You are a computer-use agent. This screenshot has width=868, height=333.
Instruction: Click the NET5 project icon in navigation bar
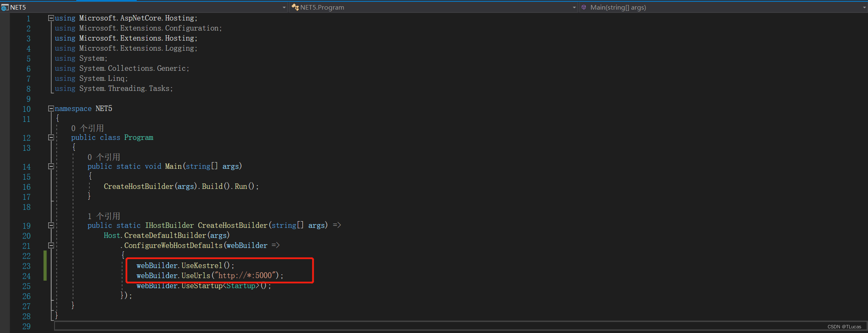[x=5, y=8]
